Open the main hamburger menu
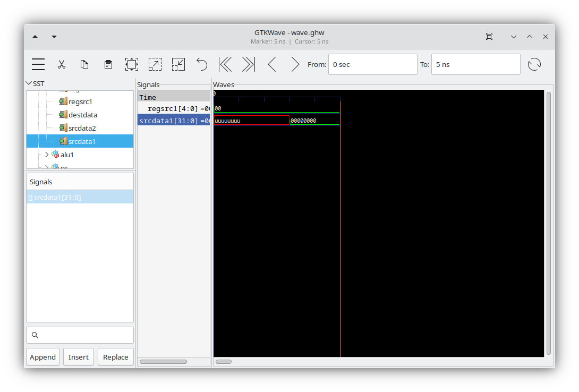The image size is (579, 392). (38, 64)
